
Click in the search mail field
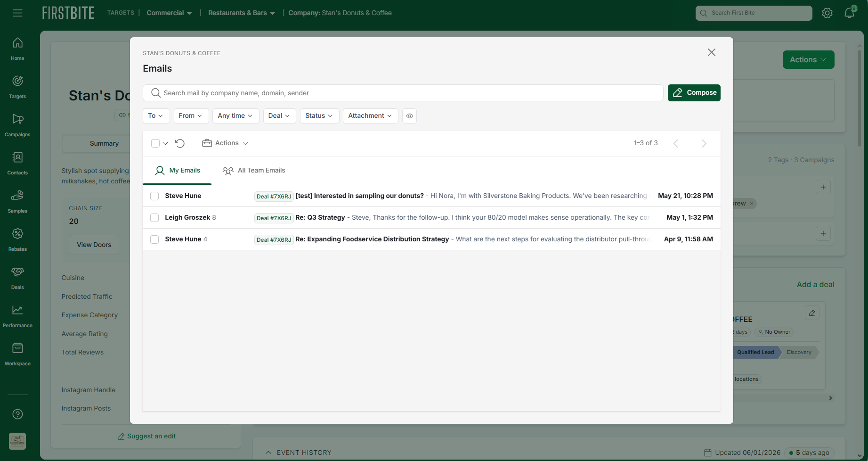403,93
